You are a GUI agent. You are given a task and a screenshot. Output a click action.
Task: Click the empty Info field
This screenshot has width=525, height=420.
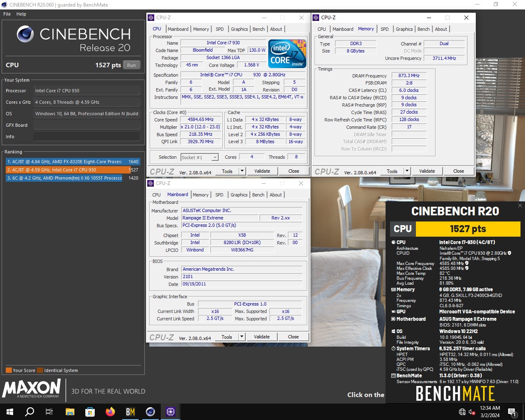pyautogui.click(x=87, y=137)
